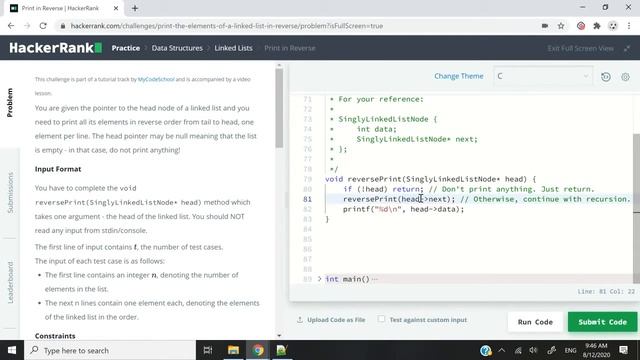Go to Linked Lists breadcrumb
Viewport: 640px width, 360px height.
[x=233, y=48]
